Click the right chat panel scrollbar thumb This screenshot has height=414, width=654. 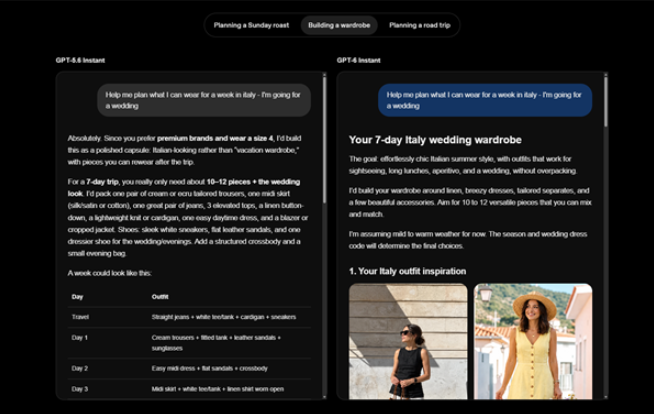pyautogui.click(x=606, y=101)
